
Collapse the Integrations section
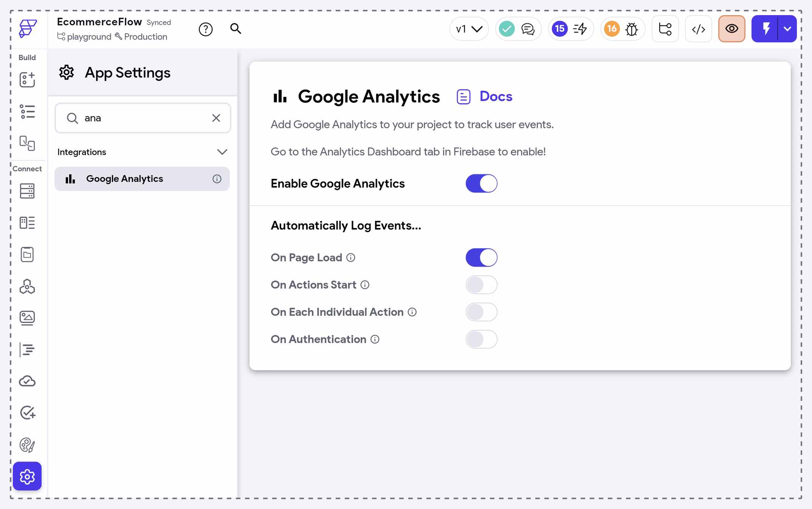click(x=222, y=152)
